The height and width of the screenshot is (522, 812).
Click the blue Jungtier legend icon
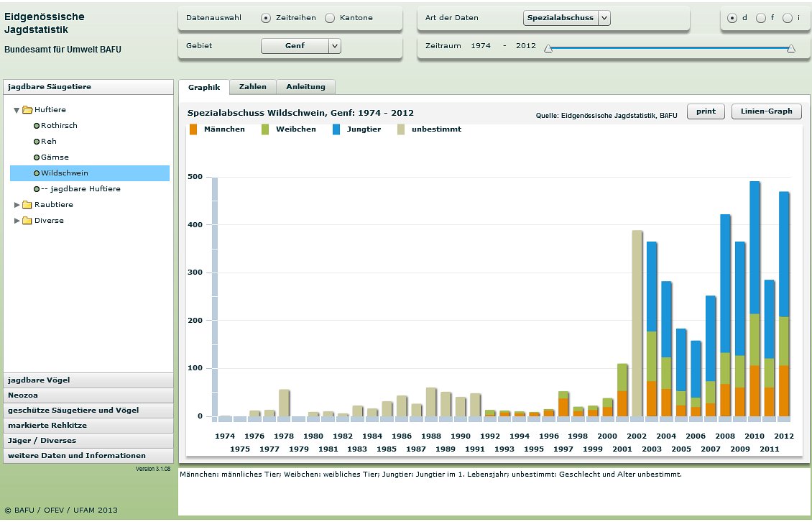tap(337, 129)
